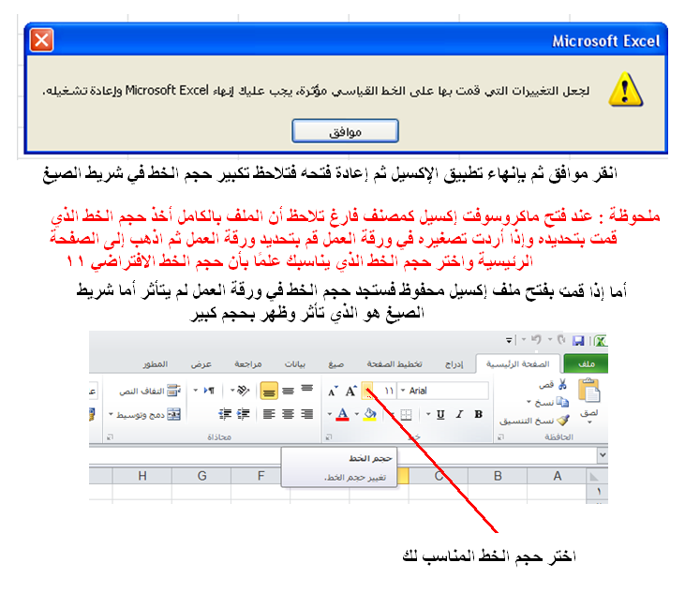
Task: Toggle Align Text Right
Action: (307, 414)
